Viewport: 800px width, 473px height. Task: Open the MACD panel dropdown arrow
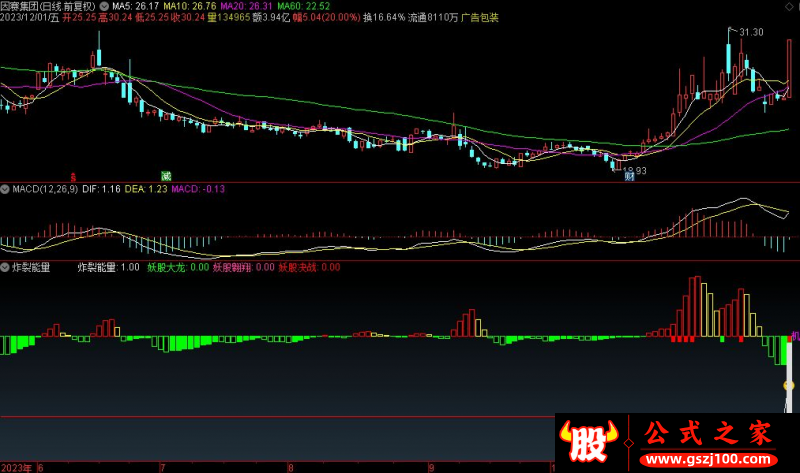click(x=6, y=188)
